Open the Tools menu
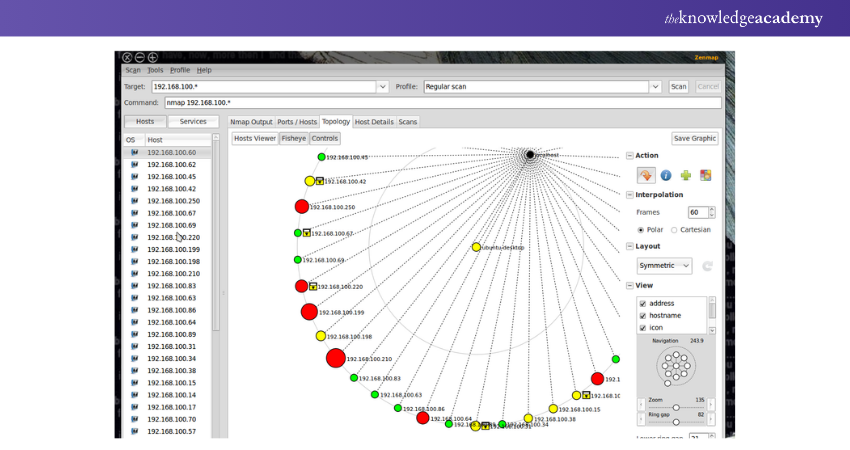Screen dimensions: 850x450 click(x=155, y=70)
